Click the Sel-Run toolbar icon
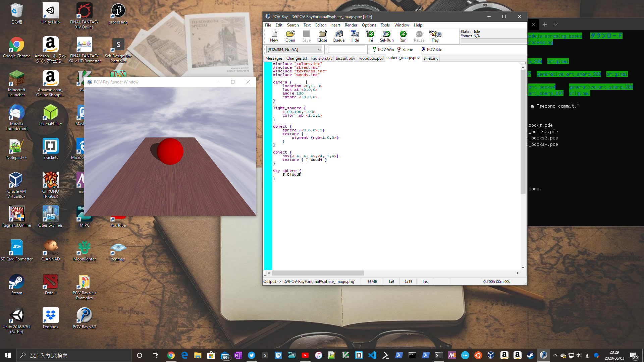The image size is (644, 362). (x=386, y=36)
